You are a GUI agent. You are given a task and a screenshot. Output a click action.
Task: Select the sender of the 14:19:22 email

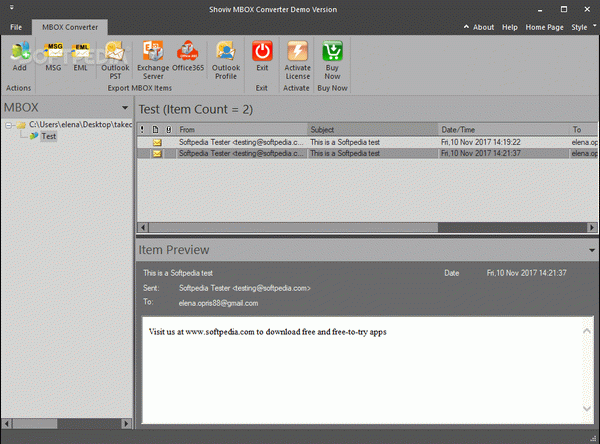point(241,142)
